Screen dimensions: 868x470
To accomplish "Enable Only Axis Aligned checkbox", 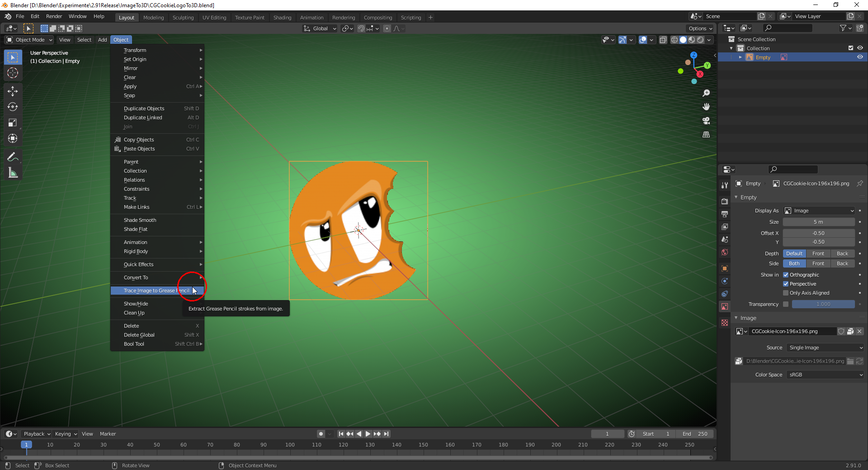I will pos(786,293).
